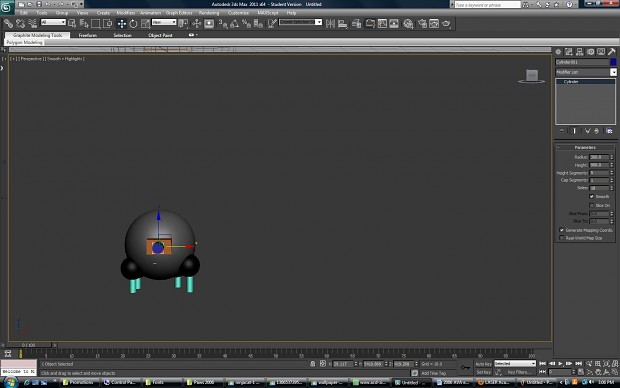The image size is (620, 388).
Task: Switch to the Utilities command panel
Action: pos(612,52)
